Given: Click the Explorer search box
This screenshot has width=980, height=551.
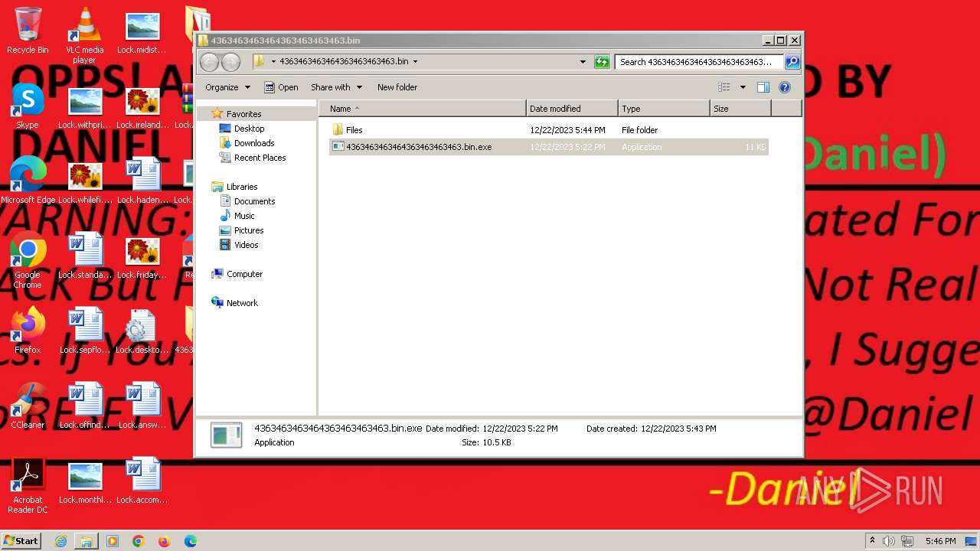Looking at the screenshot, I should tap(699, 62).
